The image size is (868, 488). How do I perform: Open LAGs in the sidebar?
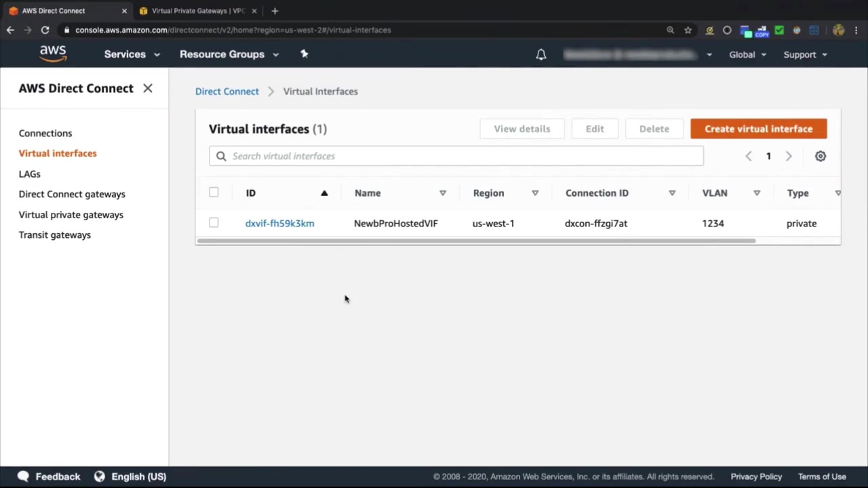pyautogui.click(x=30, y=174)
